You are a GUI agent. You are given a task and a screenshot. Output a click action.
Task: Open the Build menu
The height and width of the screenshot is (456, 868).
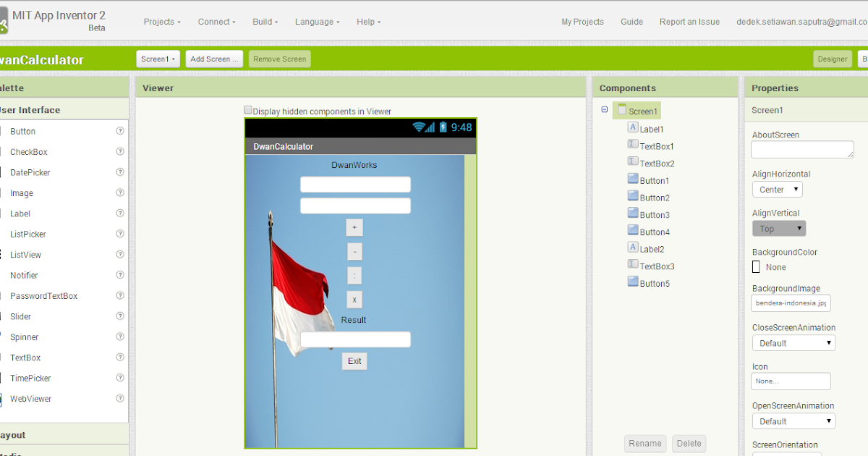[263, 22]
